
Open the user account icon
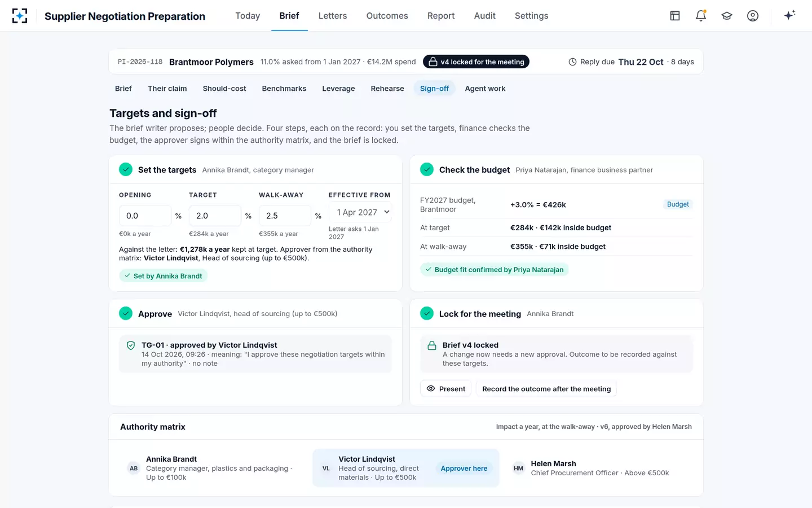753,16
